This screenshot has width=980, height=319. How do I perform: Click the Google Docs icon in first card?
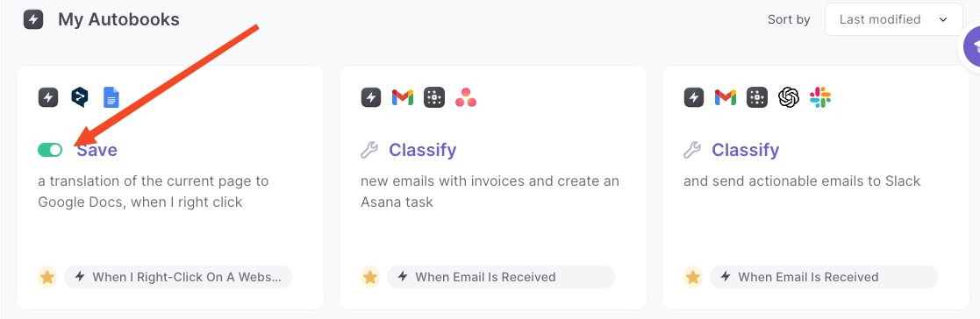click(x=111, y=97)
